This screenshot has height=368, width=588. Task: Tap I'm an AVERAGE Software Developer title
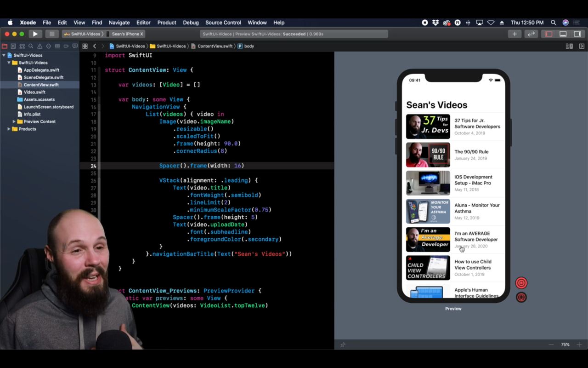pyautogui.click(x=476, y=236)
